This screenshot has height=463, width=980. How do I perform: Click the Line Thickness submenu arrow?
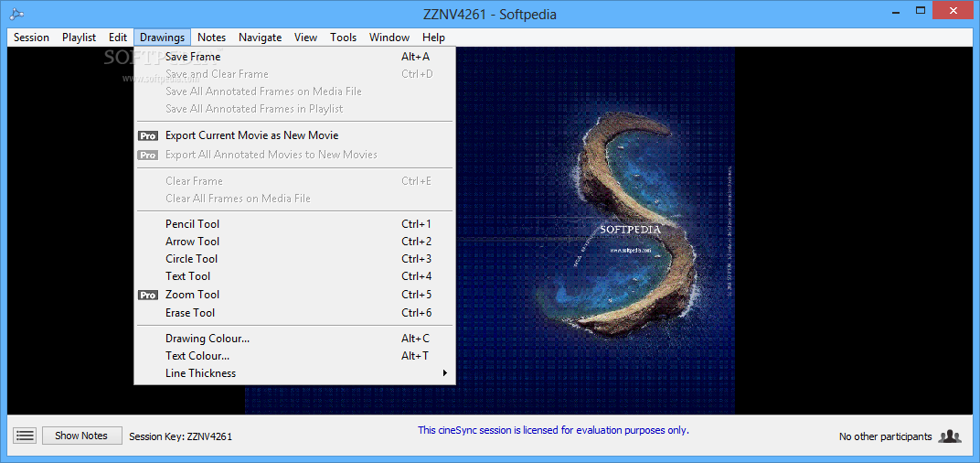click(x=445, y=373)
